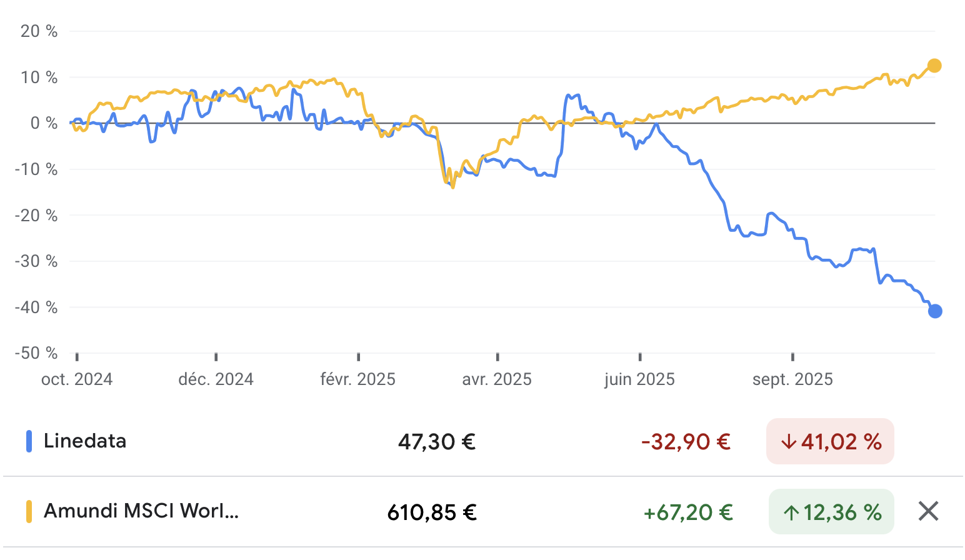Click the -50 % y-axis label
This screenshot has width=965, height=560.
tap(36, 353)
